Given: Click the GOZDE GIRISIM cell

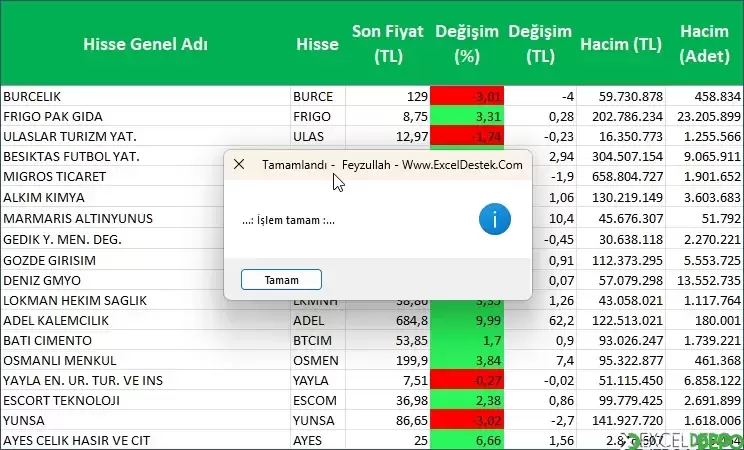Looking at the screenshot, I should click(x=112, y=260).
